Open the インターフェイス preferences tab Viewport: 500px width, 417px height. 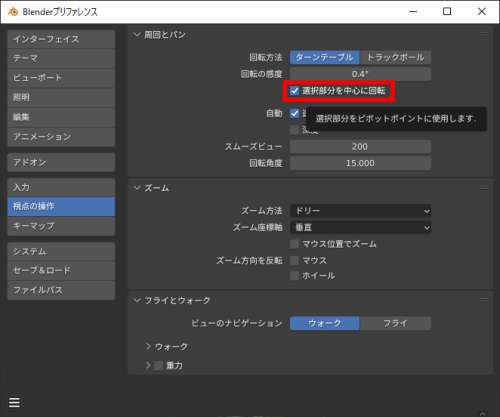coord(61,39)
